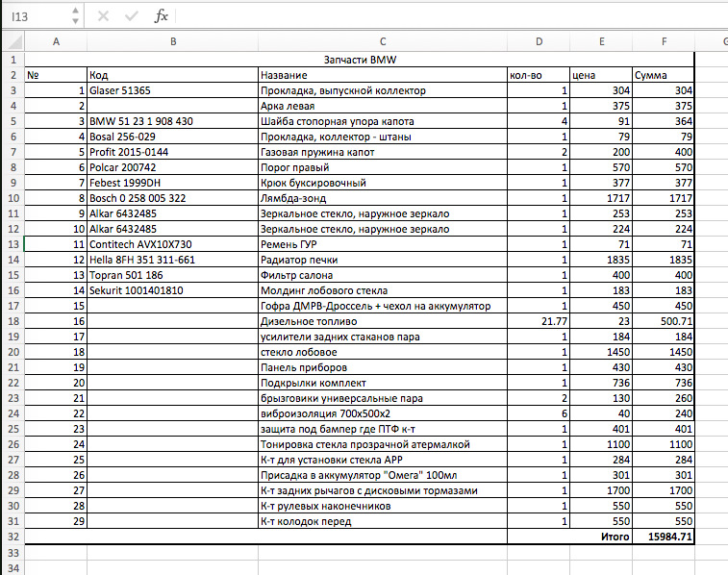This screenshot has width=728, height=575.
Task: Select cell Contitech AVX10X730
Action: pyautogui.click(x=173, y=244)
